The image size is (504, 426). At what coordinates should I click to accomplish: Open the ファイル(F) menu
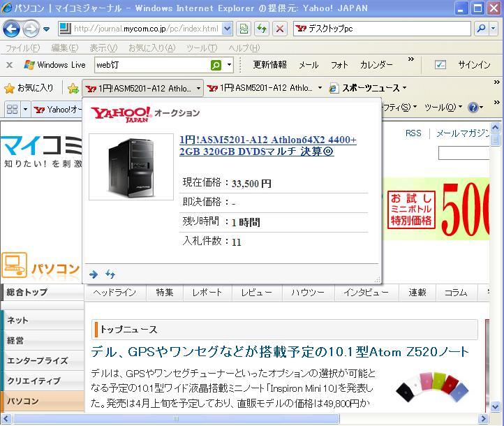click(x=22, y=48)
